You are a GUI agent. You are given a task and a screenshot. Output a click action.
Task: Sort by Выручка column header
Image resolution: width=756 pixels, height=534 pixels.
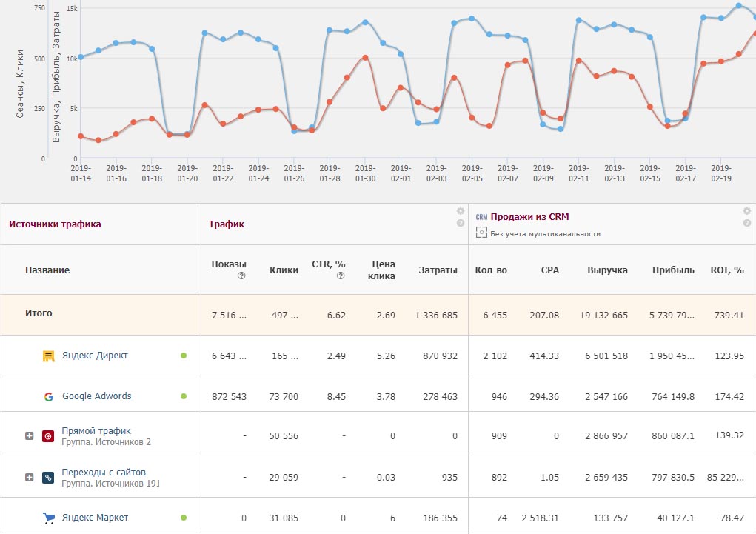[x=607, y=270]
